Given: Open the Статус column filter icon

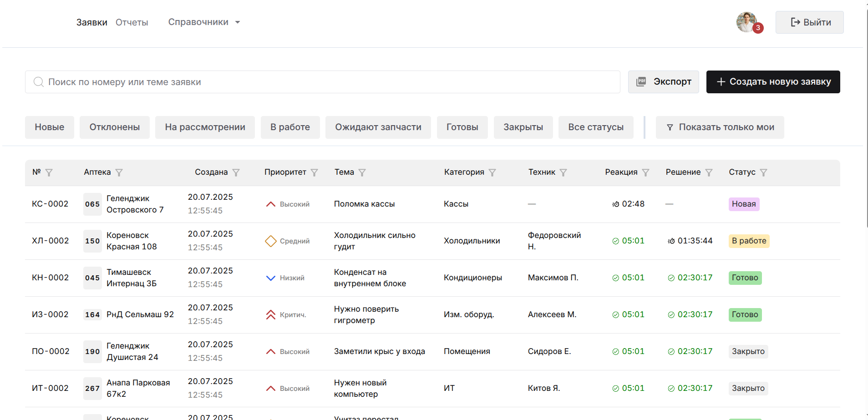Looking at the screenshot, I should click(764, 172).
